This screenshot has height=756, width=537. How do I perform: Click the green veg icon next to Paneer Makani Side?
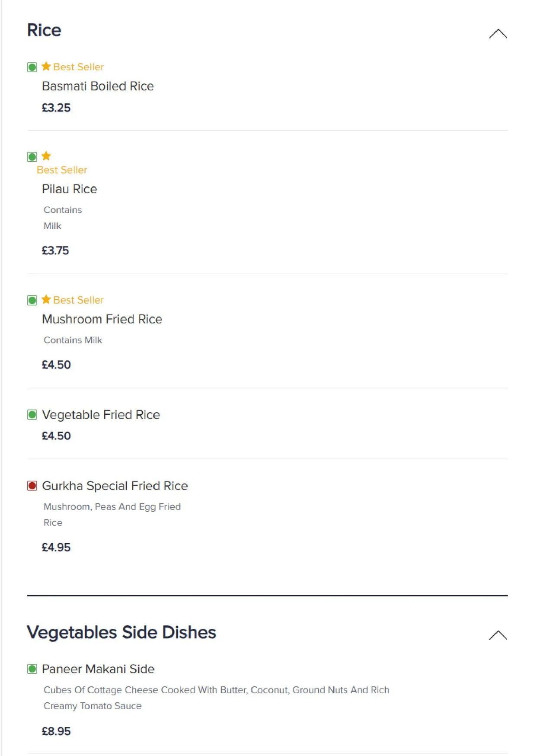click(x=32, y=669)
